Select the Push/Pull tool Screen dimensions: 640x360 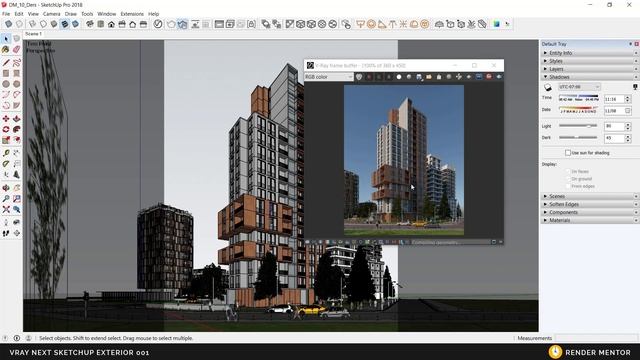point(16,118)
